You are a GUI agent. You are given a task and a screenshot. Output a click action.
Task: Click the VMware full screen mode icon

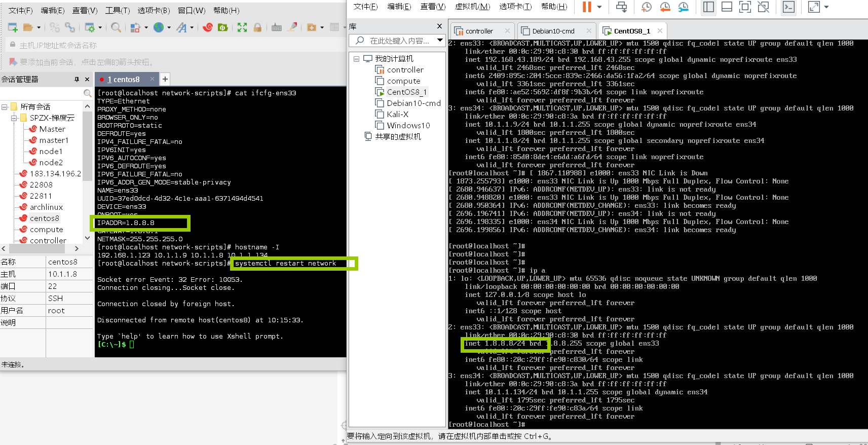pyautogui.click(x=745, y=7)
